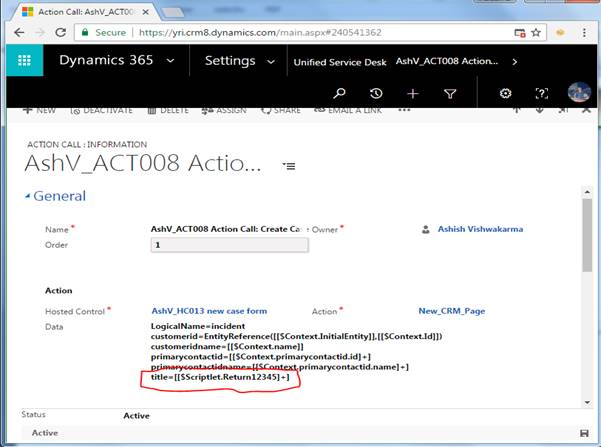Click the user profile avatar
601x447 pixels.
point(579,92)
